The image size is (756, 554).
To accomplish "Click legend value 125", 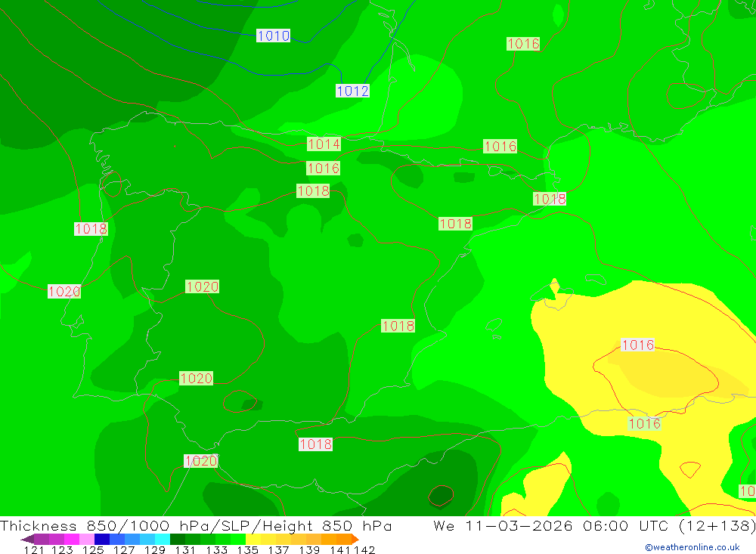I will tap(92, 550).
